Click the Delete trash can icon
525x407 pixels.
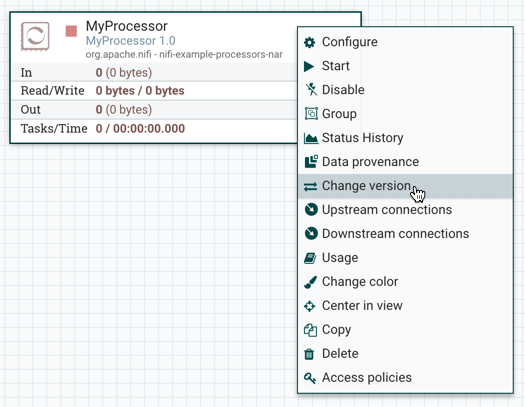click(309, 354)
